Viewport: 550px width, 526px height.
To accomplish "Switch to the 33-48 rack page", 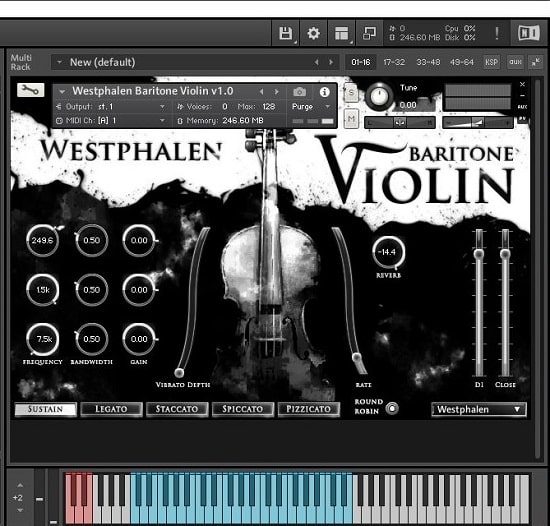I will click(428, 62).
